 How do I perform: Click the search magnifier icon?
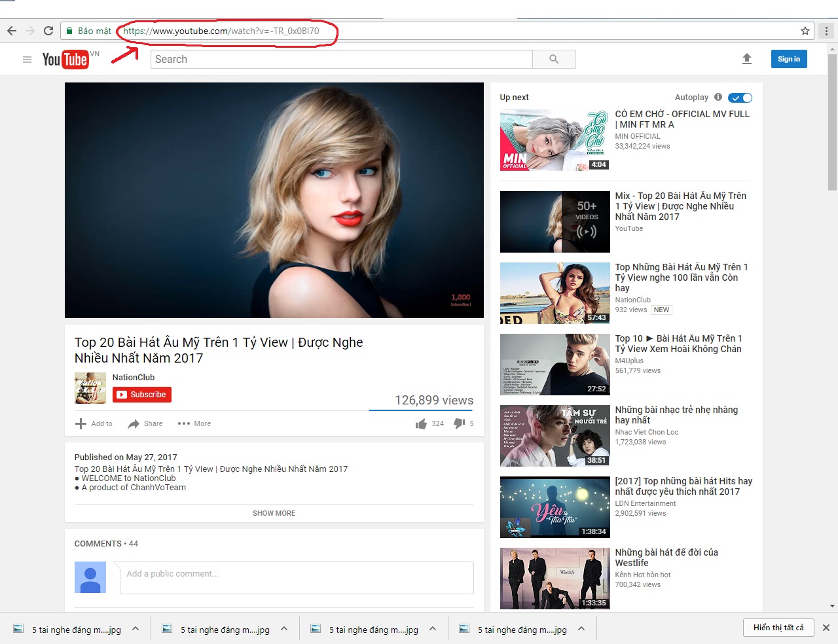coord(554,59)
